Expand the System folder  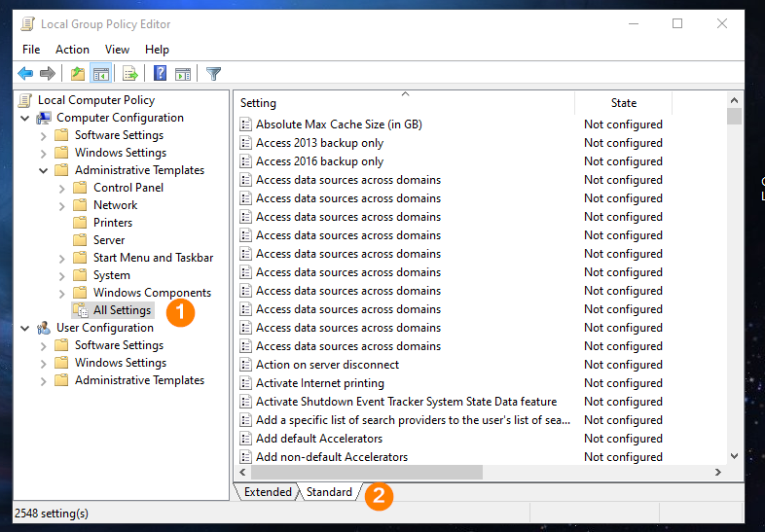(x=62, y=276)
